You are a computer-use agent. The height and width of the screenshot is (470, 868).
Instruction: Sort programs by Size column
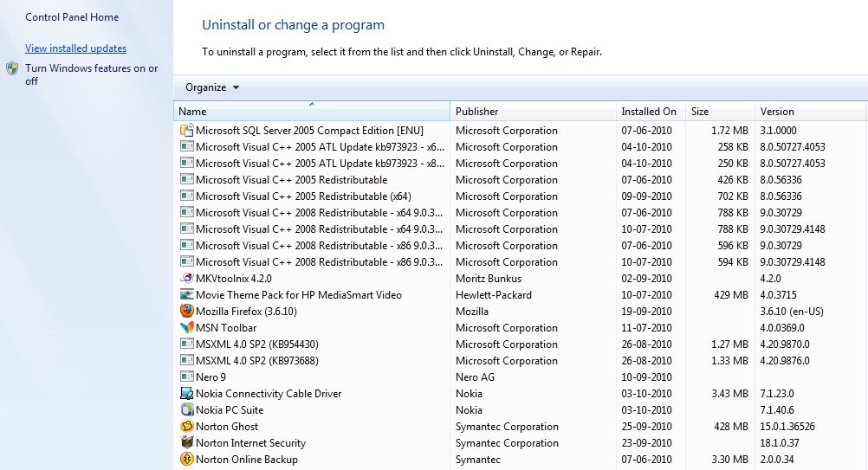pyautogui.click(x=719, y=112)
